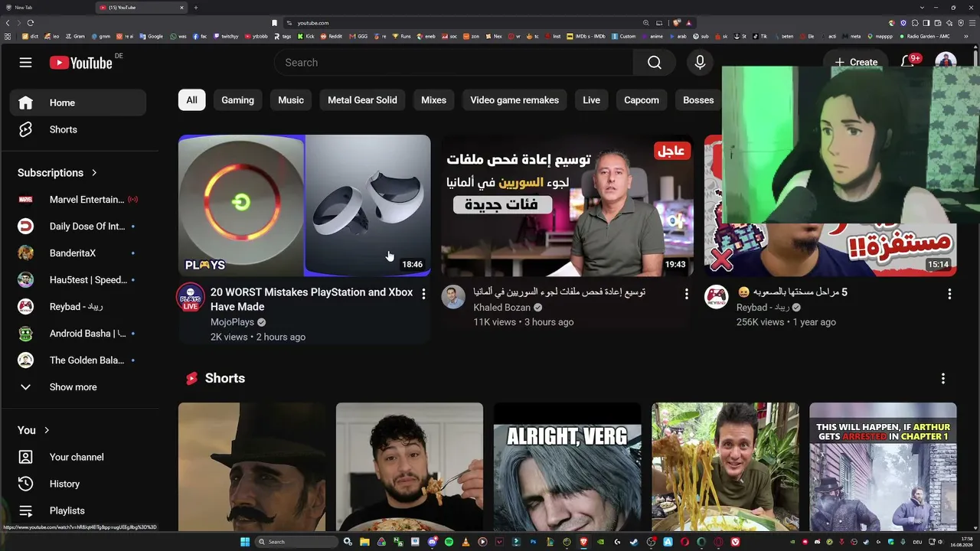The height and width of the screenshot is (551, 980).
Task: Open options for the MojoPlays video
Action: (x=423, y=294)
